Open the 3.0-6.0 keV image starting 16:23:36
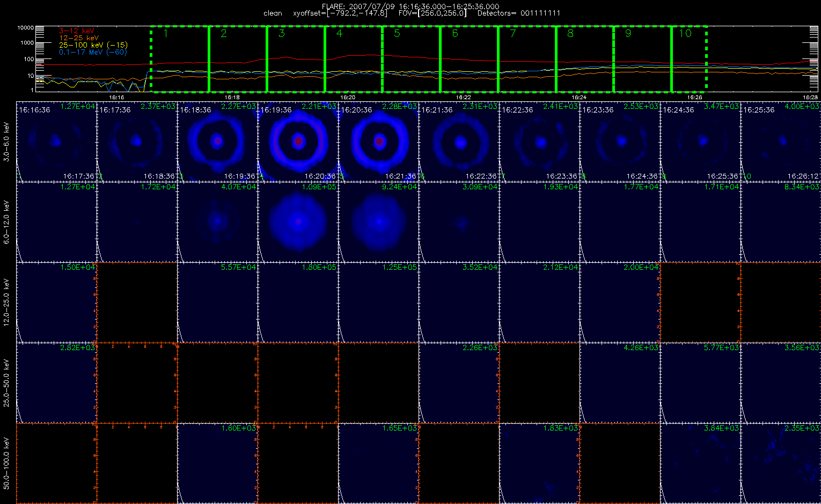 [x=620, y=141]
